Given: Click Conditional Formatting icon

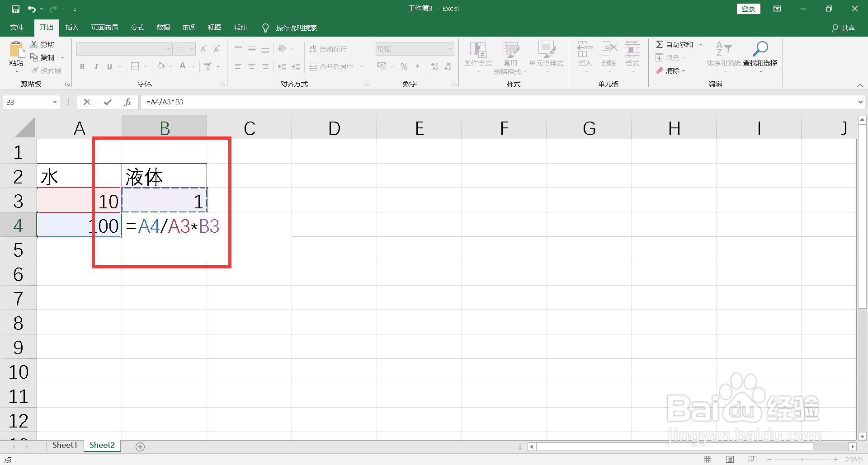Looking at the screenshot, I should click(x=478, y=50).
